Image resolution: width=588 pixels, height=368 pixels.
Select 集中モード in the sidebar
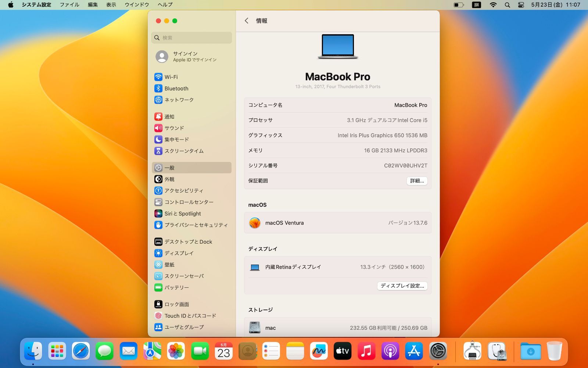click(191, 139)
